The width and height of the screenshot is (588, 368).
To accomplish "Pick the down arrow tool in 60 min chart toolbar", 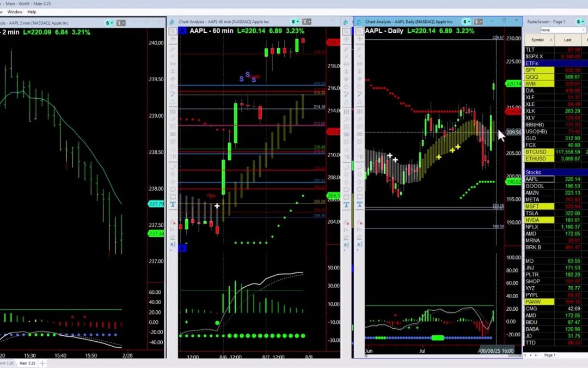I will (x=173, y=174).
